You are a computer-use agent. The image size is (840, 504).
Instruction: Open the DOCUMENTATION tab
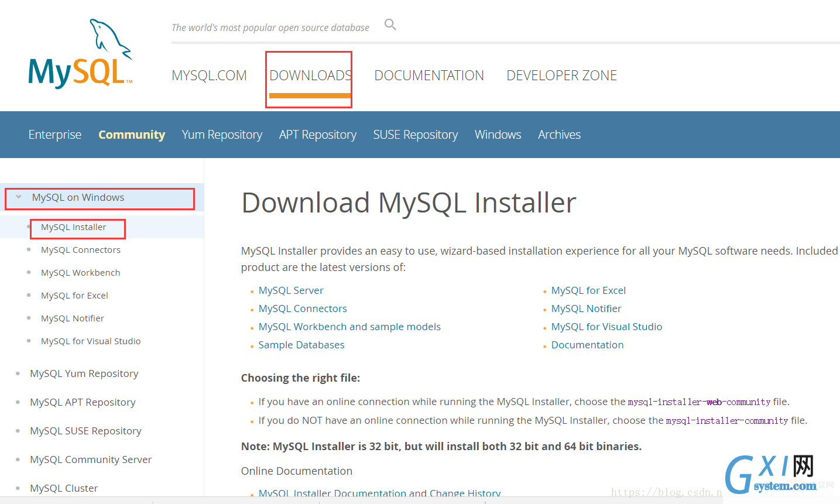tap(429, 76)
